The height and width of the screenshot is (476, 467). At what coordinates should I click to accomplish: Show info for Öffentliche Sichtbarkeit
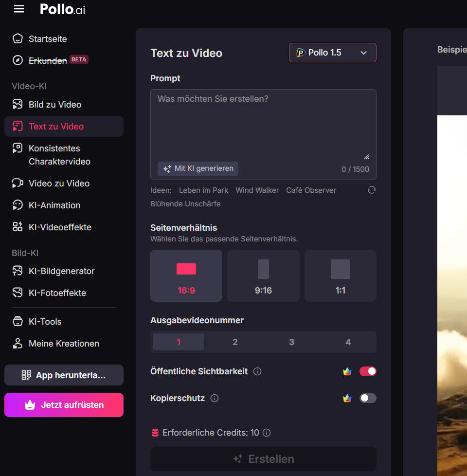pyautogui.click(x=257, y=371)
